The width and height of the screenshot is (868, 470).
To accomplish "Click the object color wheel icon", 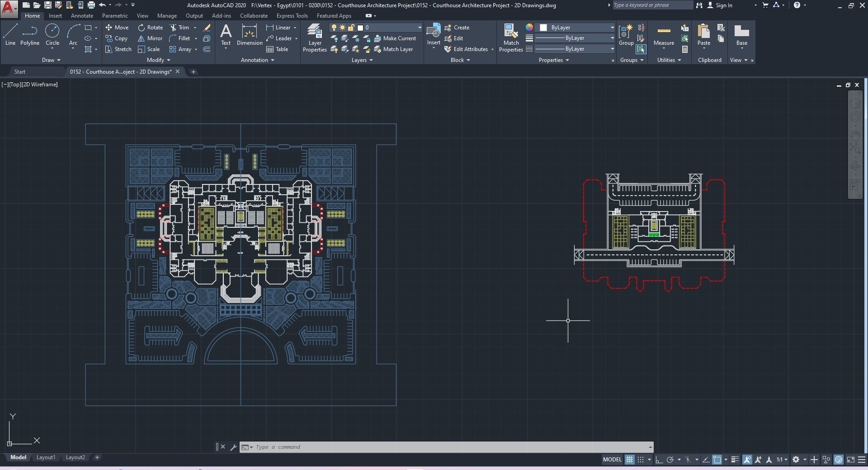I will tap(529, 28).
